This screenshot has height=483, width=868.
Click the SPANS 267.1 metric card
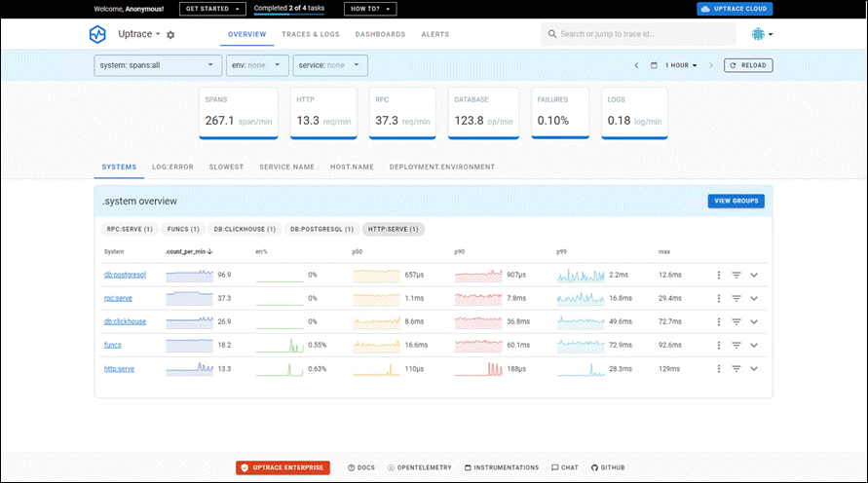click(x=239, y=113)
